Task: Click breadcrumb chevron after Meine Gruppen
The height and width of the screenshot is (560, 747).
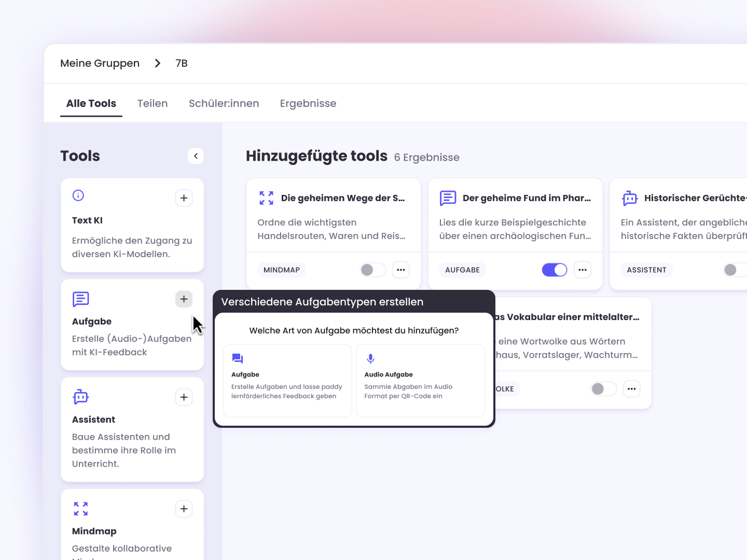Action: click(x=158, y=63)
